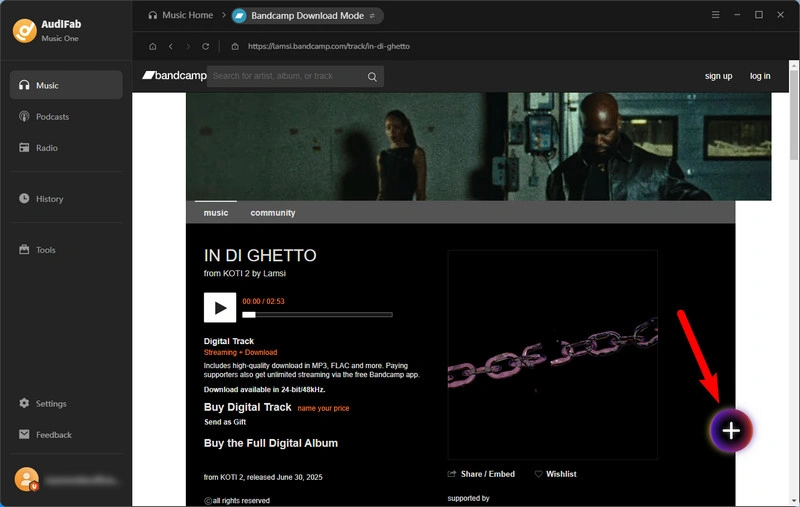Viewport: 800px width, 507px height.
Task: Click the purple plus add button
Action: 731,430
